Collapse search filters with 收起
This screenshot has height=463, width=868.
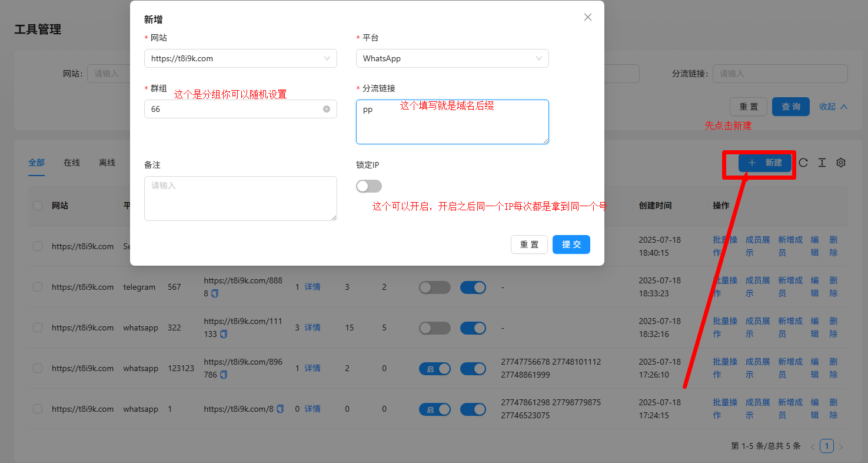click(833, 107)
